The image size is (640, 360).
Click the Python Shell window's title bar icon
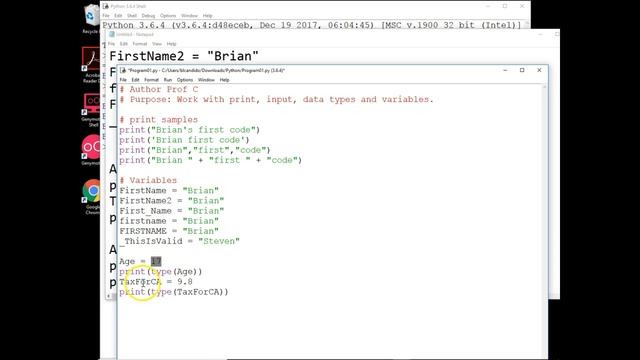(x=106, y=6)
